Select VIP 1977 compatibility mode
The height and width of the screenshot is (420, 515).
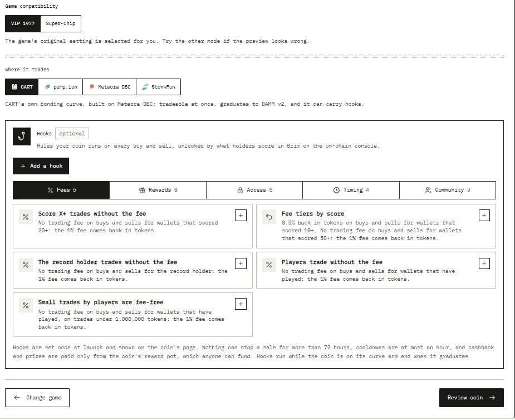pos(23,23)
